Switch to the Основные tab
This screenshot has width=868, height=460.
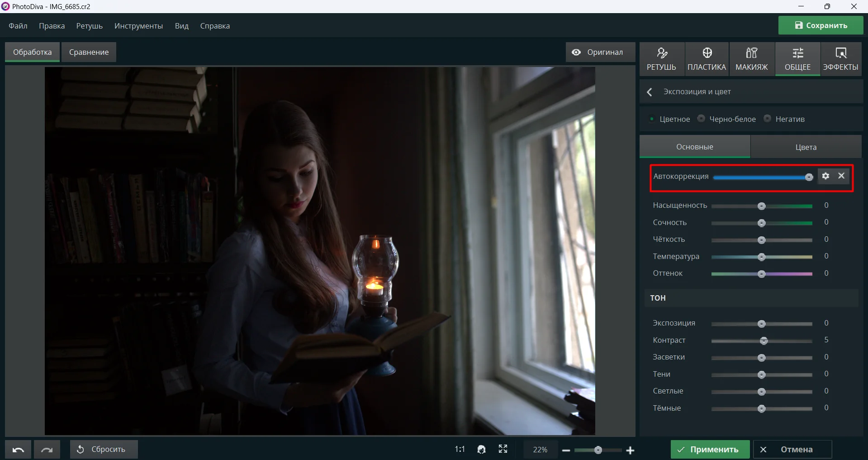coord(695,147)
